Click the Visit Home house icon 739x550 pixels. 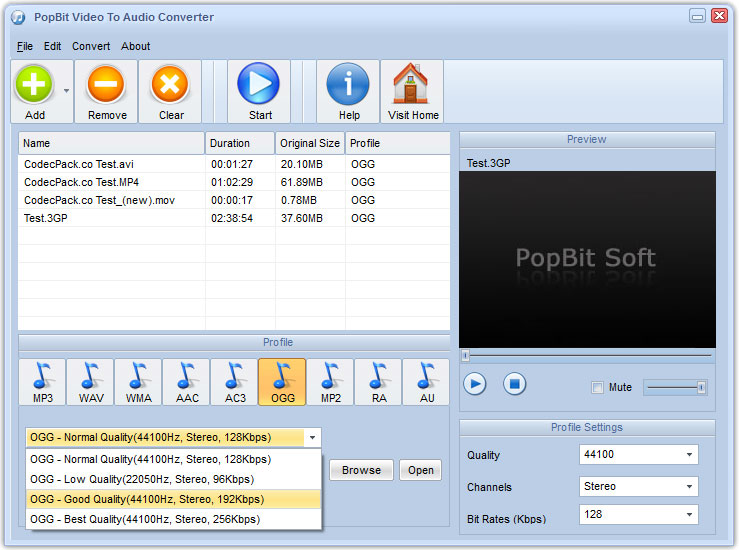[411, 83]
